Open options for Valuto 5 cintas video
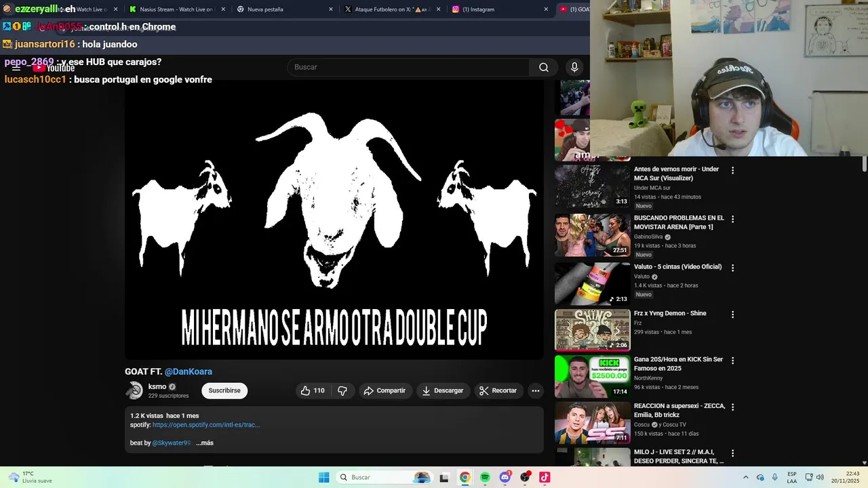Viewport: 868px width, 488px height. tap(732, 268)
